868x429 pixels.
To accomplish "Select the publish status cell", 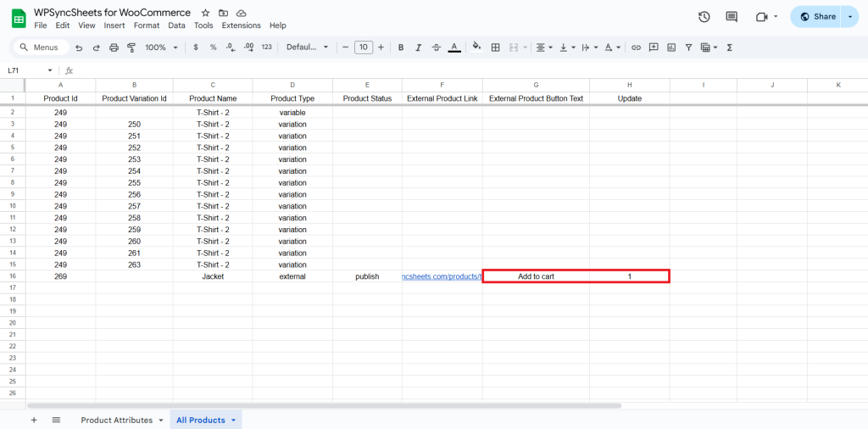I will pos(367,276).
